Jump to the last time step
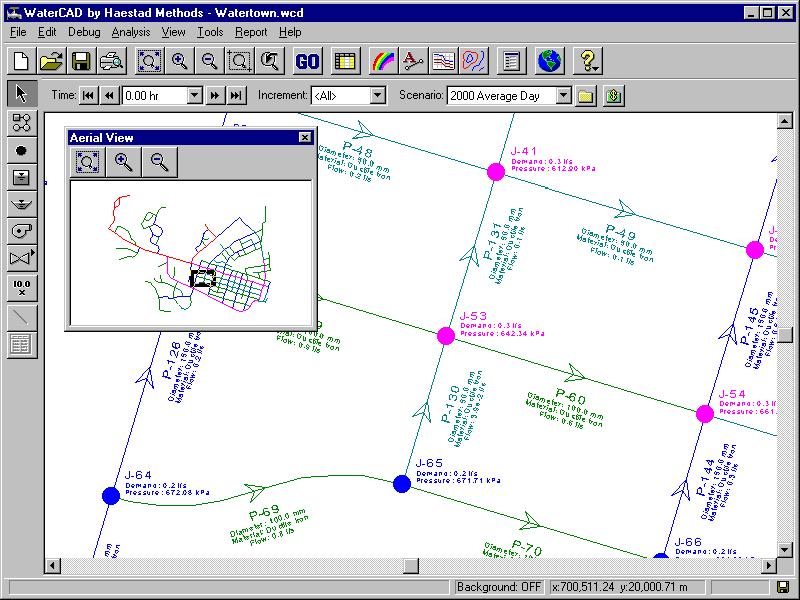The image size is (800, 600). tap(236, 95)
